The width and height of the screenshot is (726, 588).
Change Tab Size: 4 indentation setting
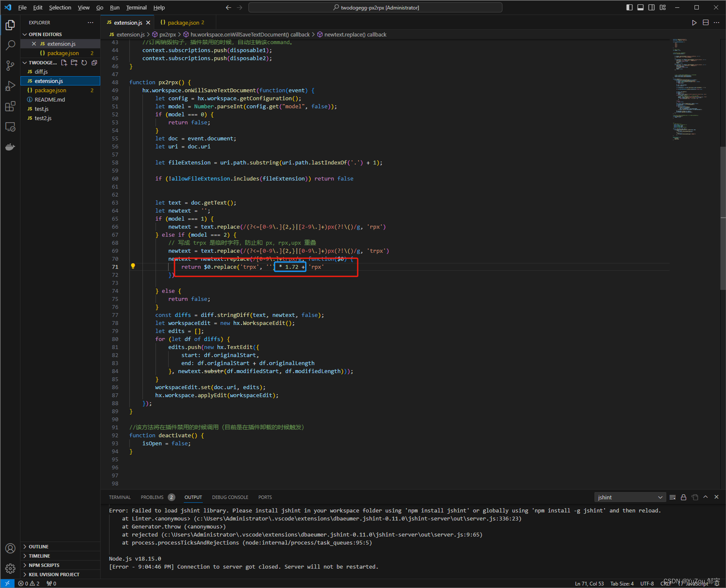tap(622, 584)
